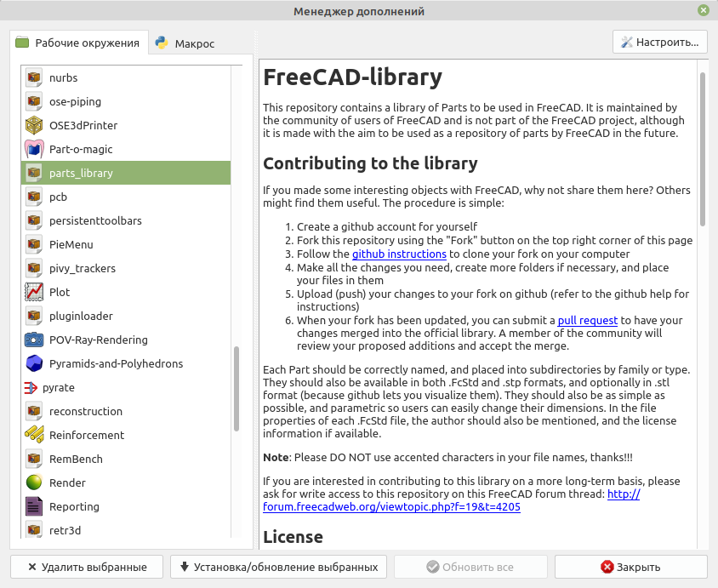
Task: Click Удалить выбранные button
Action: 87,567
